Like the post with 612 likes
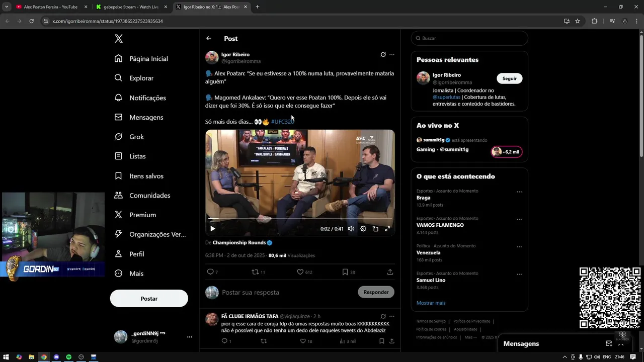The height and width of the screenshot is (362, 644). point(304,272)
